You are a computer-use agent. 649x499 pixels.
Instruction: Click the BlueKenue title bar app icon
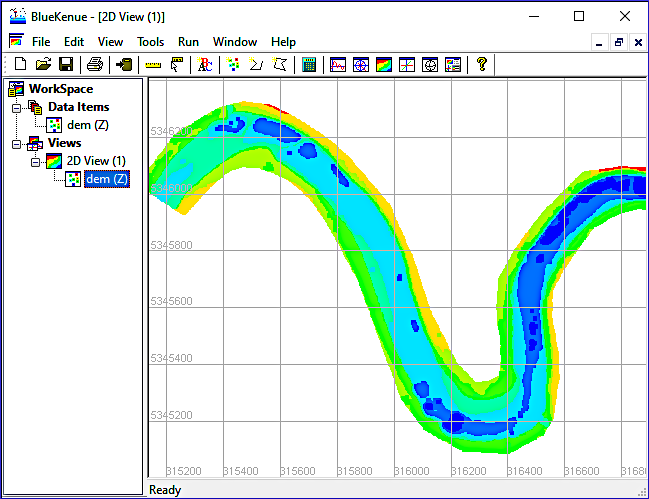click(18, 16)
